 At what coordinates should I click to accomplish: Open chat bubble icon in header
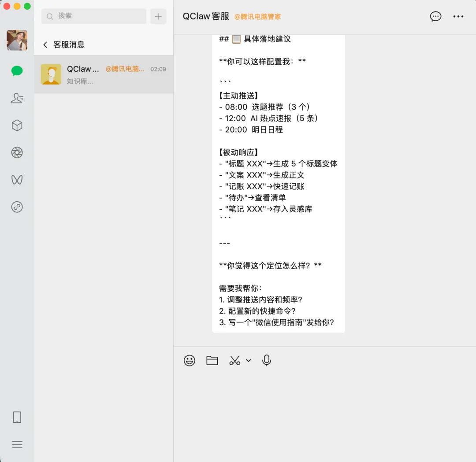coord(435,16)
